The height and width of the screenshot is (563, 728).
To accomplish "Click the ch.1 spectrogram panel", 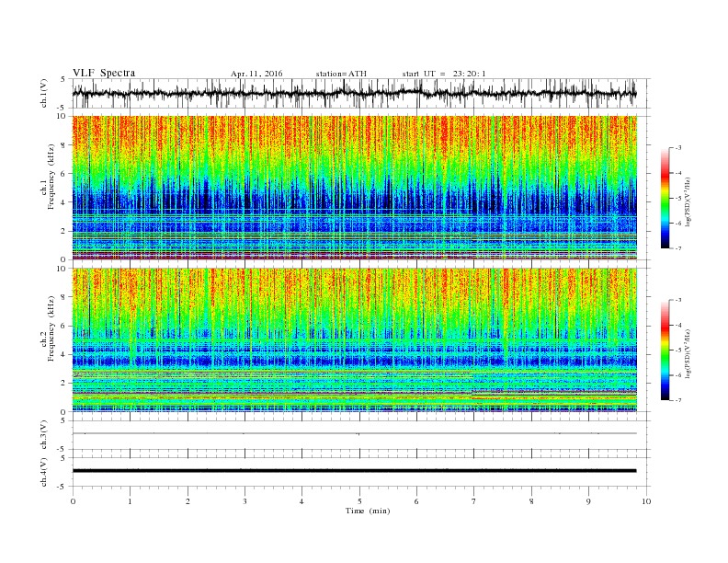I will (x=354, y=188).
